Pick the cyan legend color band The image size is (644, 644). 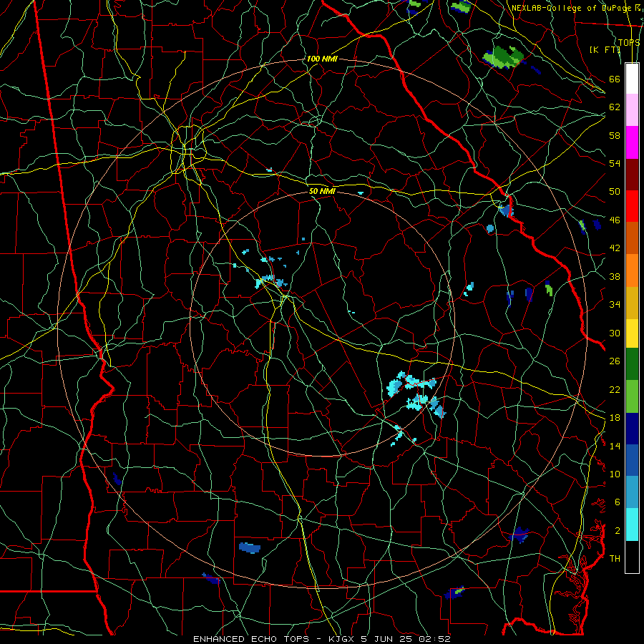pos(632,525)
